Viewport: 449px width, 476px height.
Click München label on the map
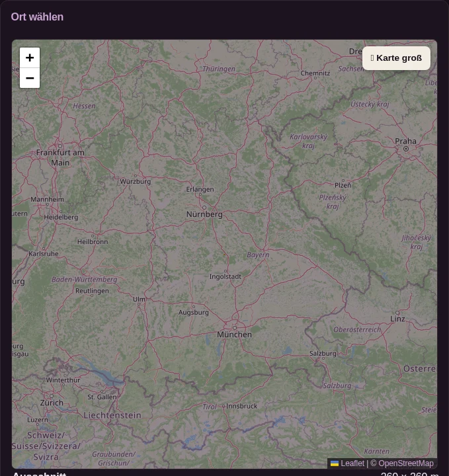coord(234,335)
